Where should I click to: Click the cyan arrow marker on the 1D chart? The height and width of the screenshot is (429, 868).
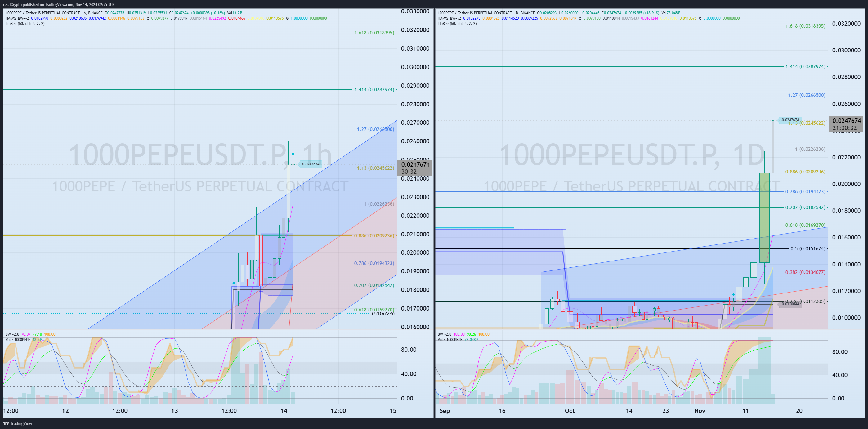point(734,295)
